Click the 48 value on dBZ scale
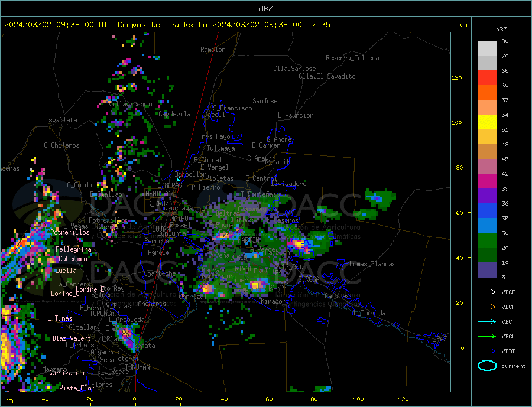Viewport: 532px width, 407px height. tap(505, 145)
